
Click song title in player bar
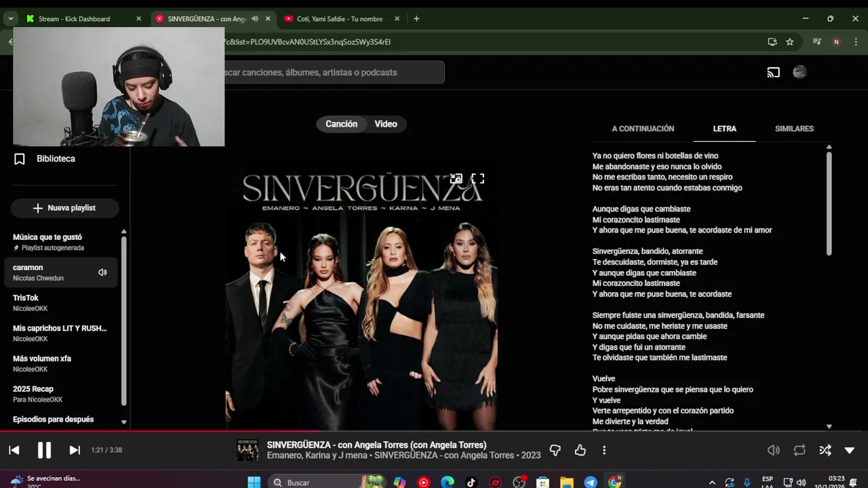[376, 445]
